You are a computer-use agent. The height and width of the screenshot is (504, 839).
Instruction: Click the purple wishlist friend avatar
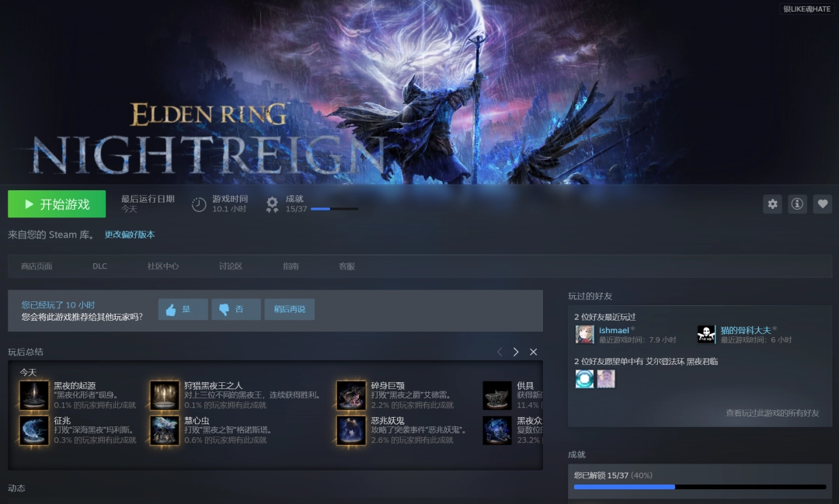click(606, 379)
